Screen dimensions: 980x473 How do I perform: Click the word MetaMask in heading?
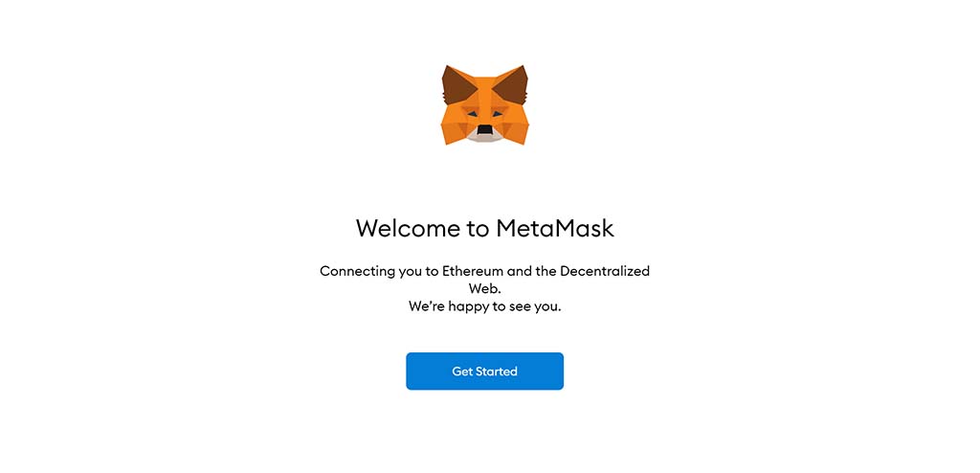(x=555, y=228)
